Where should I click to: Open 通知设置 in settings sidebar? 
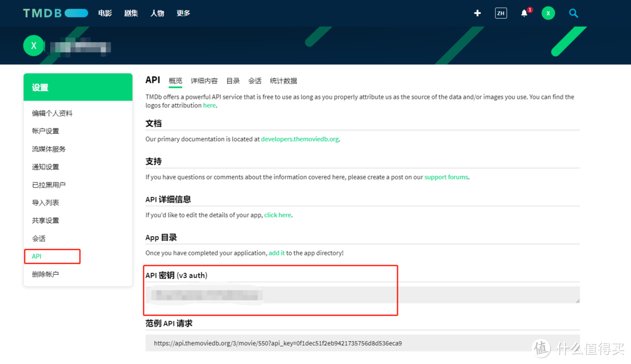[x=46, y=167]
